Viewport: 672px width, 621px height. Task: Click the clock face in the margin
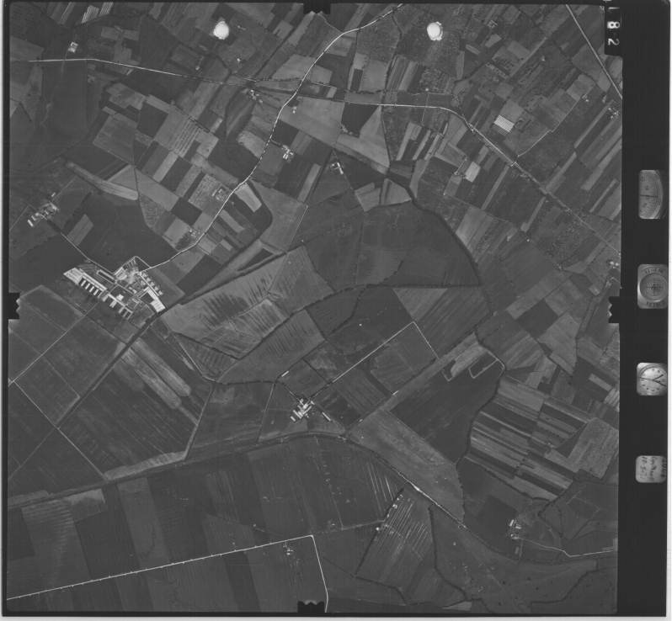tap(652, 379)
